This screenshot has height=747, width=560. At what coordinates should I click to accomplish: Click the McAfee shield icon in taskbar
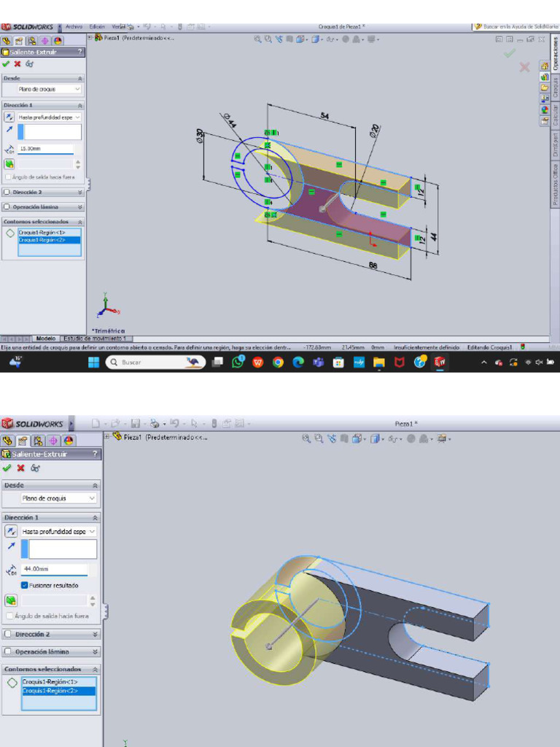coord(399,363)
